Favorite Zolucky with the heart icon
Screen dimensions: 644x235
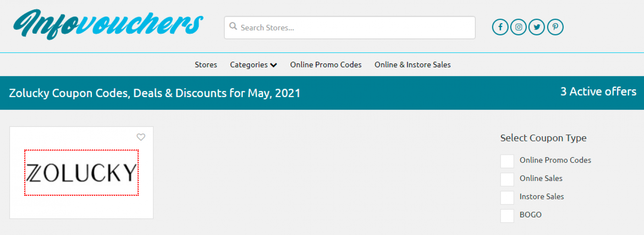[141, 137]
